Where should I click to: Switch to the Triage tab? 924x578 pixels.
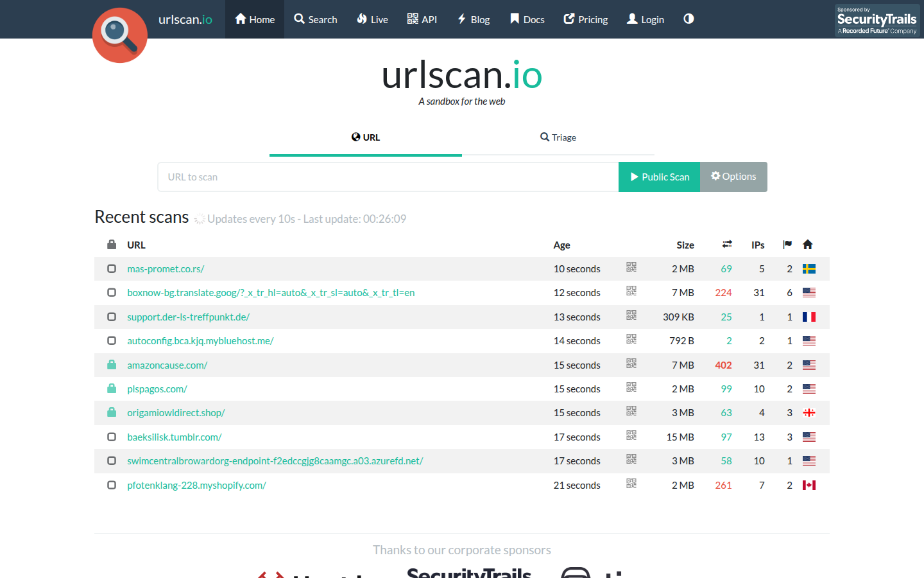pyautogui.click(x=558, y=137)
